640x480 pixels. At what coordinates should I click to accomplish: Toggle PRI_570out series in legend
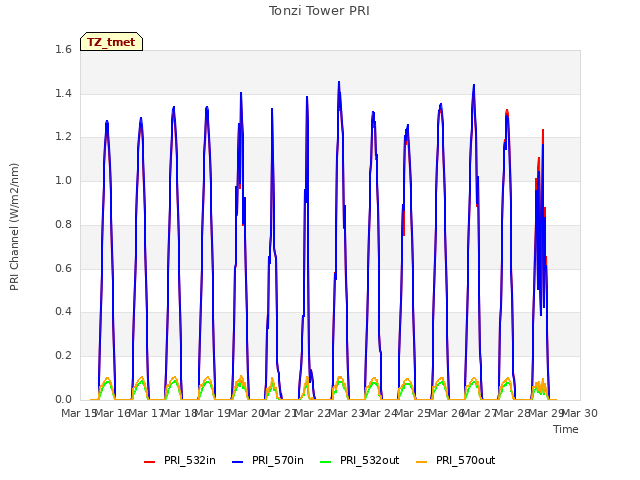point(456,460)
